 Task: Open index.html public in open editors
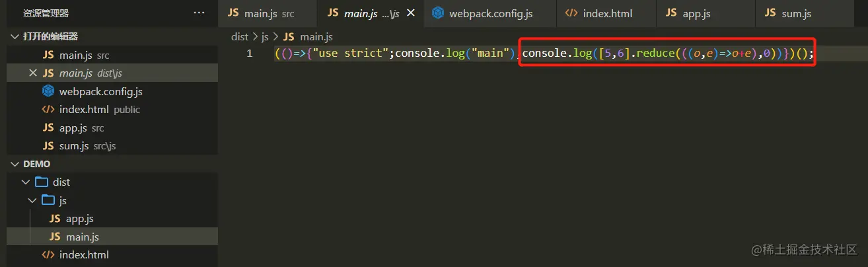pos(112,109)
